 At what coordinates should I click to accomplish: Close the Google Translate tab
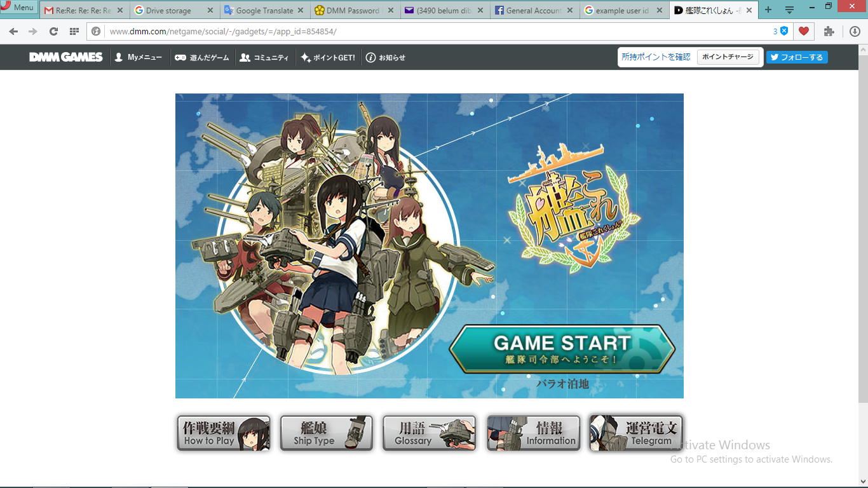301,11
